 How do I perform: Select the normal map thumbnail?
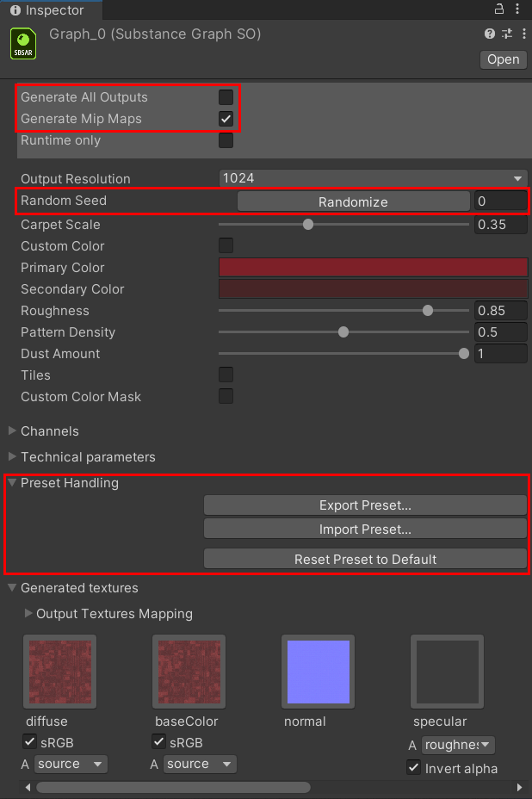[319, 672]
